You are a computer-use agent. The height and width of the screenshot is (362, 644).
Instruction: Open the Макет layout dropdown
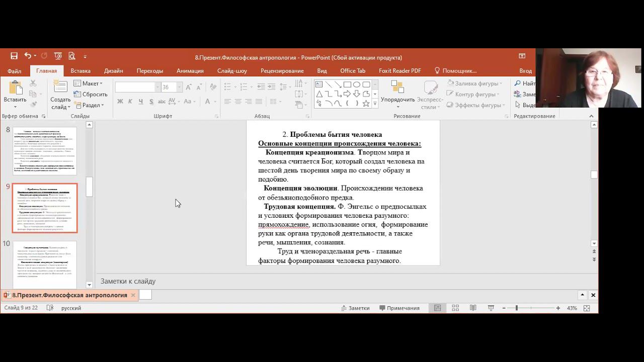(88, 83)
